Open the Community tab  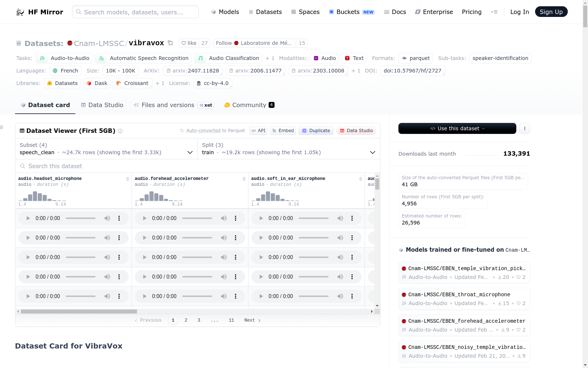coord(250,105)
